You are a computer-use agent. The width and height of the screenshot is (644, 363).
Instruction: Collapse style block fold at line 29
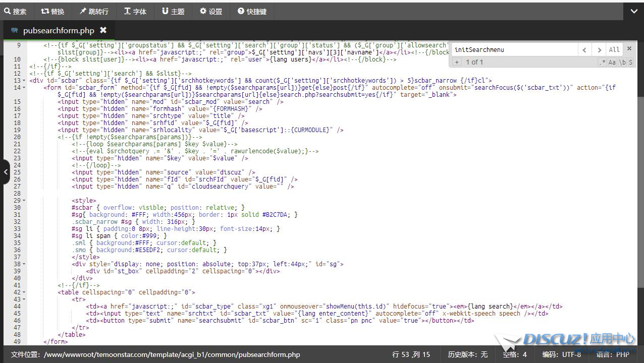click(24, 201)
